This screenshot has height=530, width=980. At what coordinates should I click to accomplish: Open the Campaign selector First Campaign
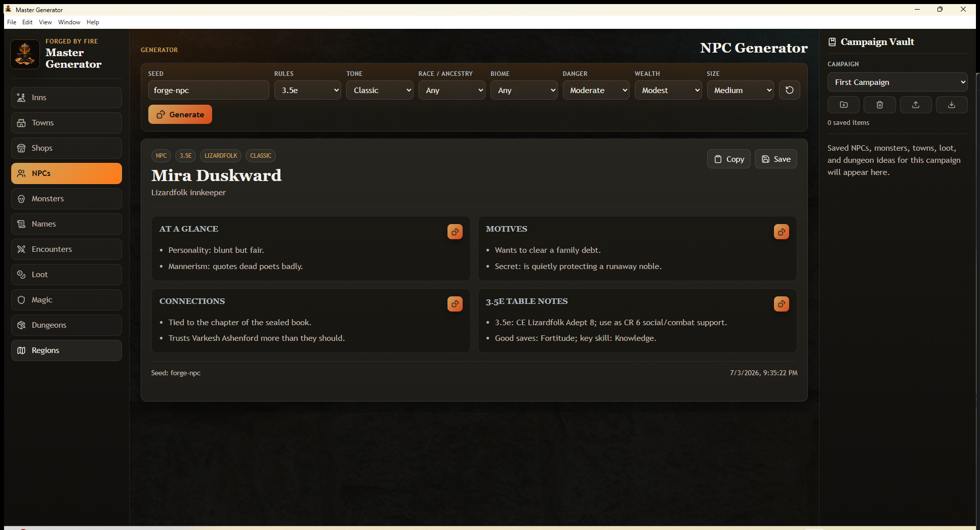coord(897,82)
